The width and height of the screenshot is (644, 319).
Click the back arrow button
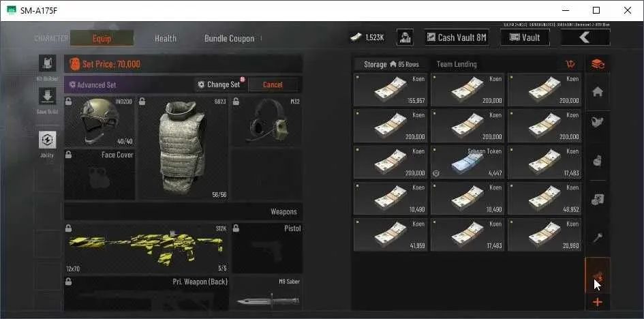585,37
